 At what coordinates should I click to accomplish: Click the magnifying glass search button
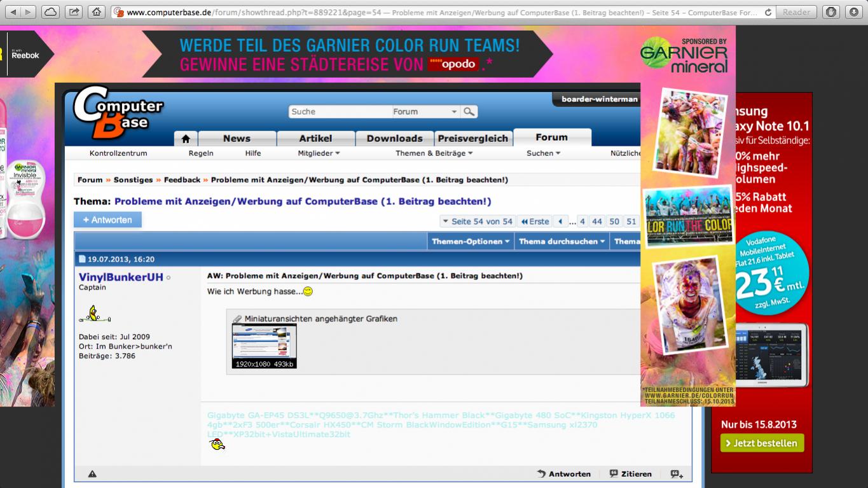click(469, 111)
